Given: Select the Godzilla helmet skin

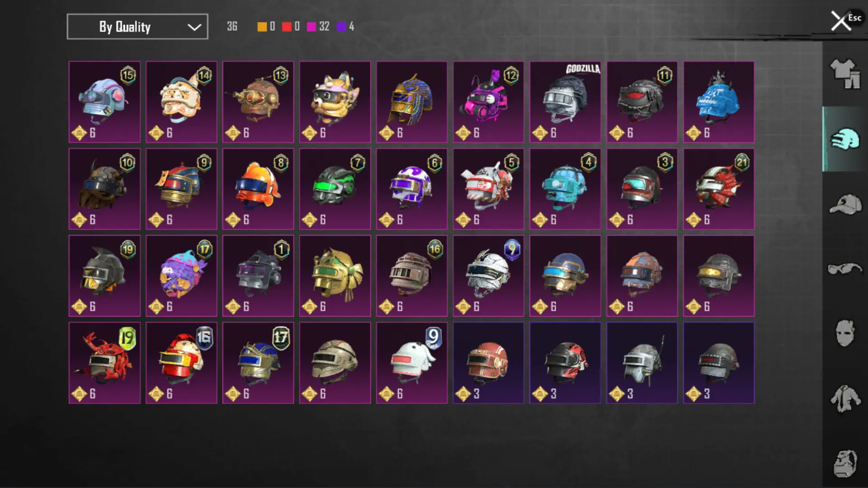Looking at the screenshot, I should pos(565,102).
